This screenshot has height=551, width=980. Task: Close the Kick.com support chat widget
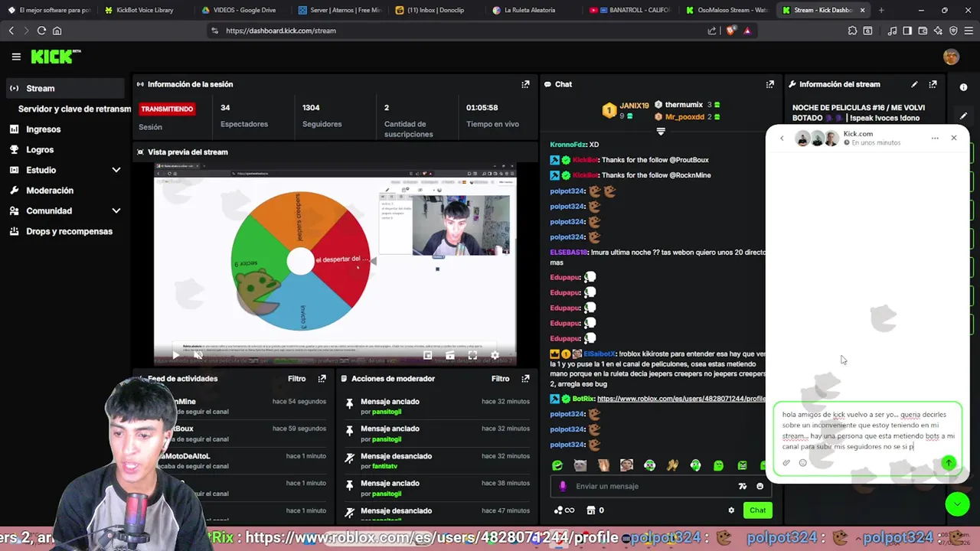pyautogui.click(x=953, y=139)
